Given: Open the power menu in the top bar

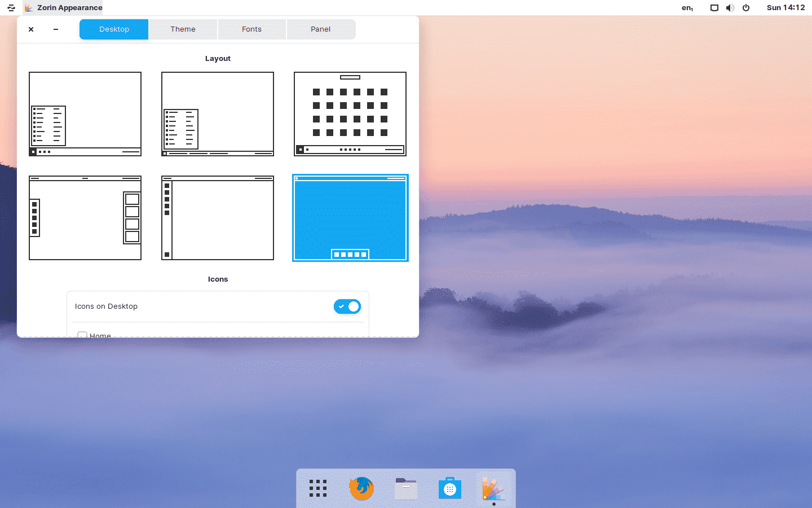Looking at the screenshot, I should tap(746, 8).
